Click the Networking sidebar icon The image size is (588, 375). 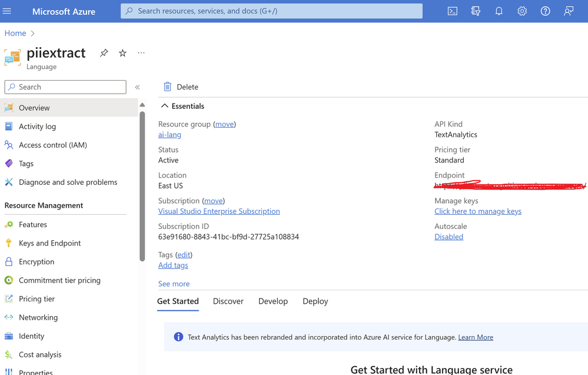click(x=9, y=317)
